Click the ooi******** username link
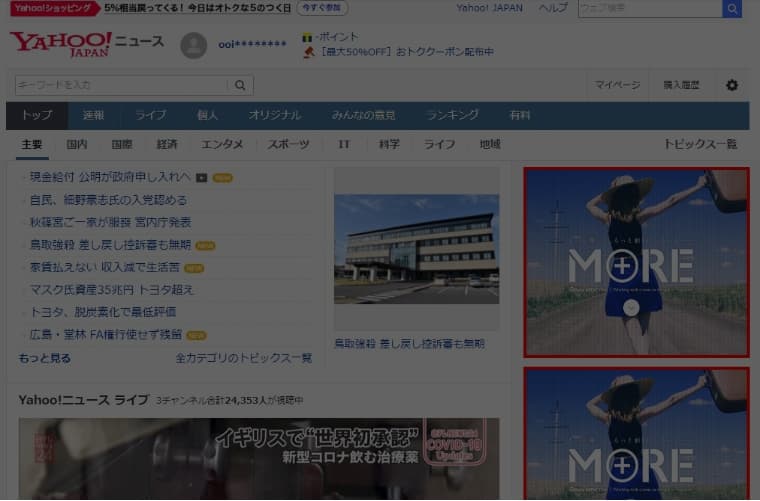The height and width of the screenshot is (501, 760). [252, 45]
